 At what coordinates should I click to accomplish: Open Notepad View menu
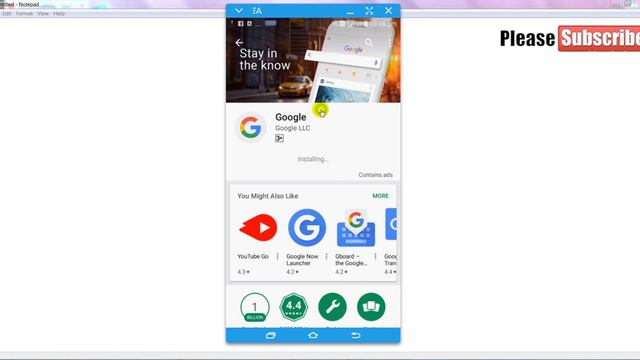pyautogui.click(x=43, y=13)
